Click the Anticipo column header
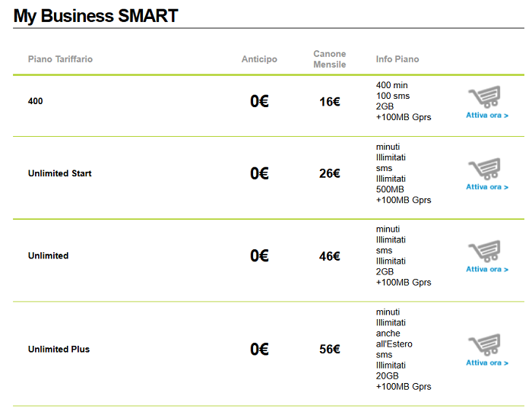The width and height of the screenshot is (532, 418). [x=259, y=59]
